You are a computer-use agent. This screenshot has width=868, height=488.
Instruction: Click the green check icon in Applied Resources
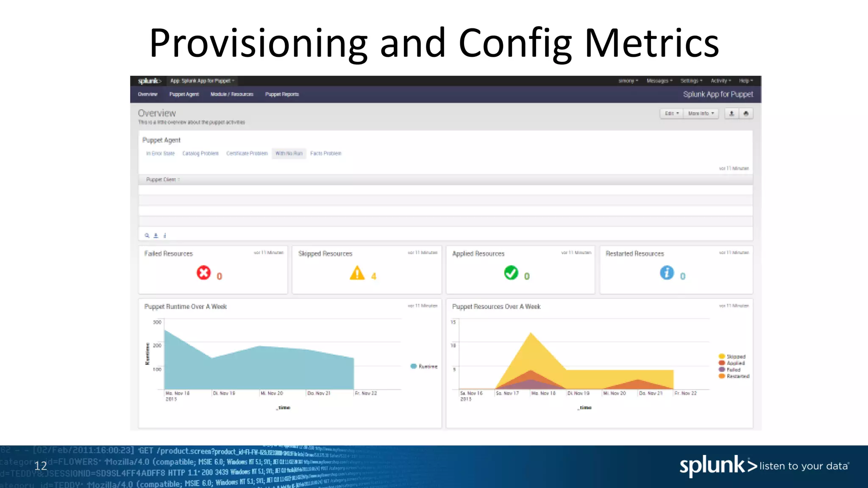tap(511, 272)
